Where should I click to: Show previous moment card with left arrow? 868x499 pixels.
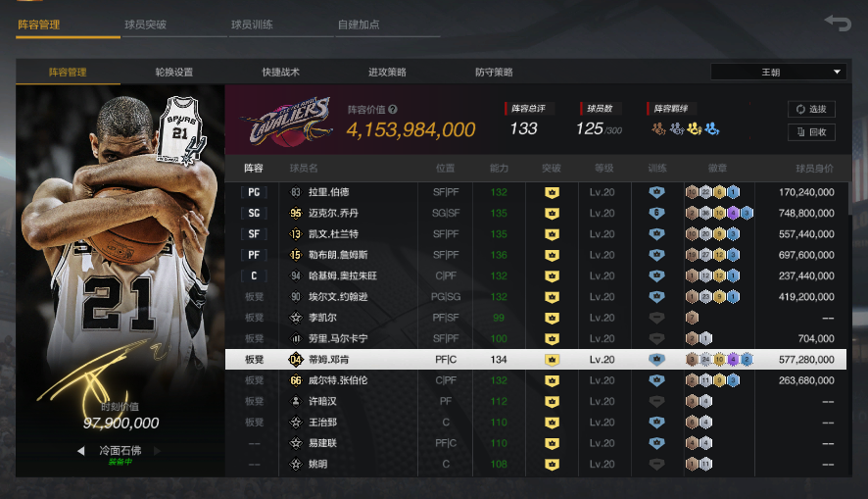[x=80, y=451]
